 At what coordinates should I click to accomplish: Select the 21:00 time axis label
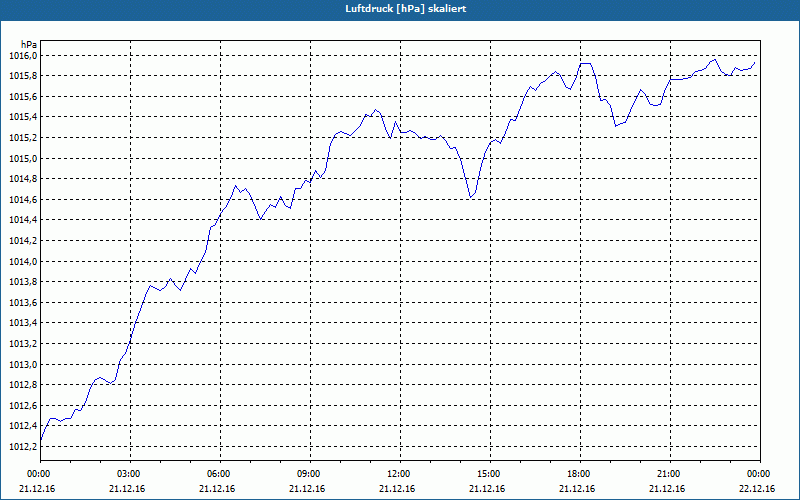tap(670, 474)
